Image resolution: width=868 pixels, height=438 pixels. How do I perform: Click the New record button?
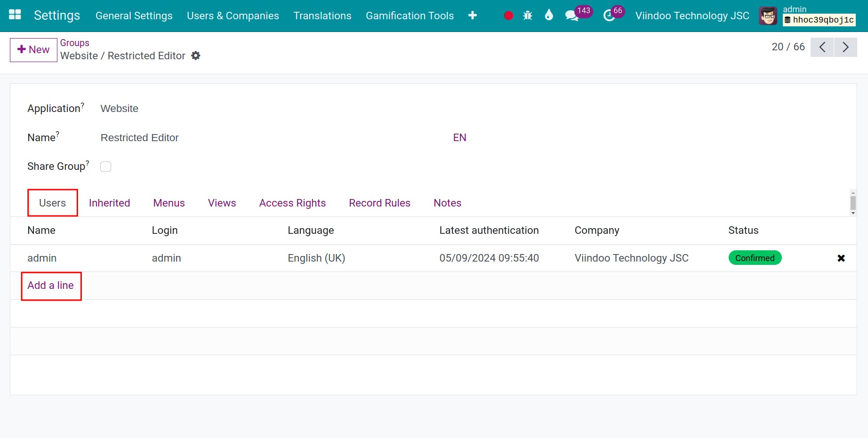pos(33,50)
